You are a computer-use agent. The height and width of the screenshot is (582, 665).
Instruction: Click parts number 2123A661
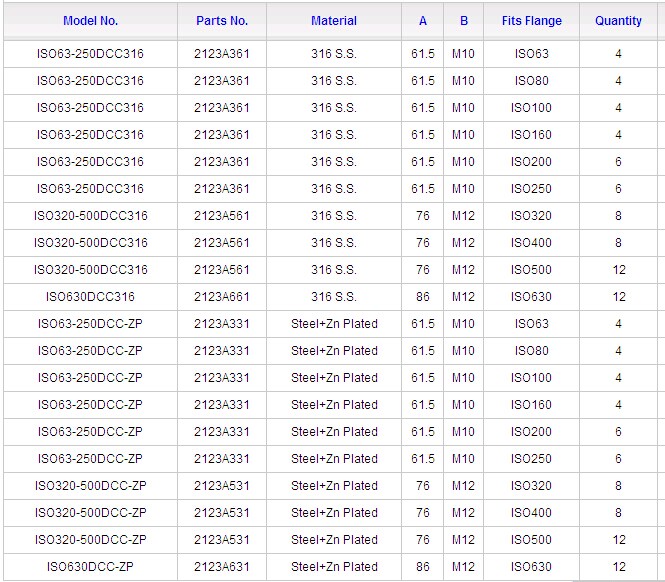pos(222,297)
